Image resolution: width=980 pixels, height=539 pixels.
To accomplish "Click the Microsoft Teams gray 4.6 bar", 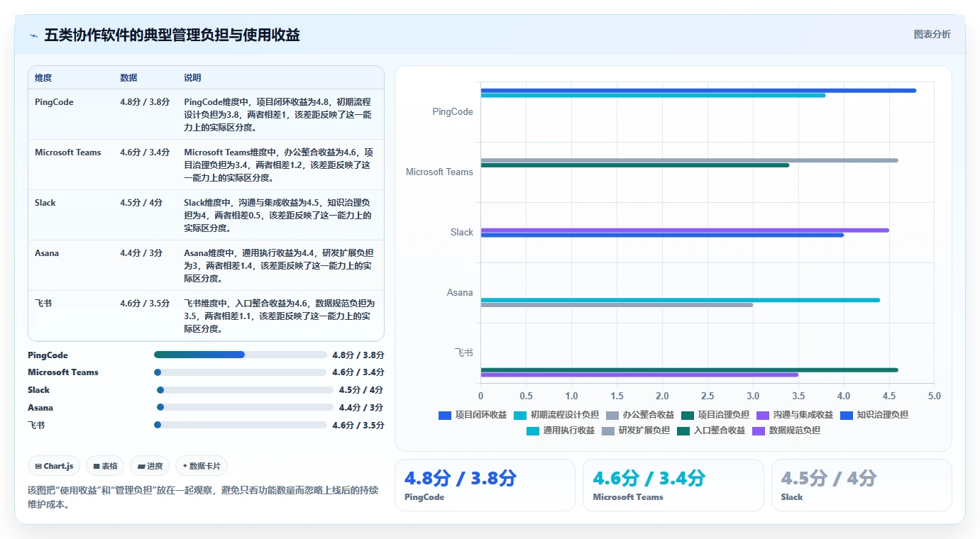I will tap(689, 160).
